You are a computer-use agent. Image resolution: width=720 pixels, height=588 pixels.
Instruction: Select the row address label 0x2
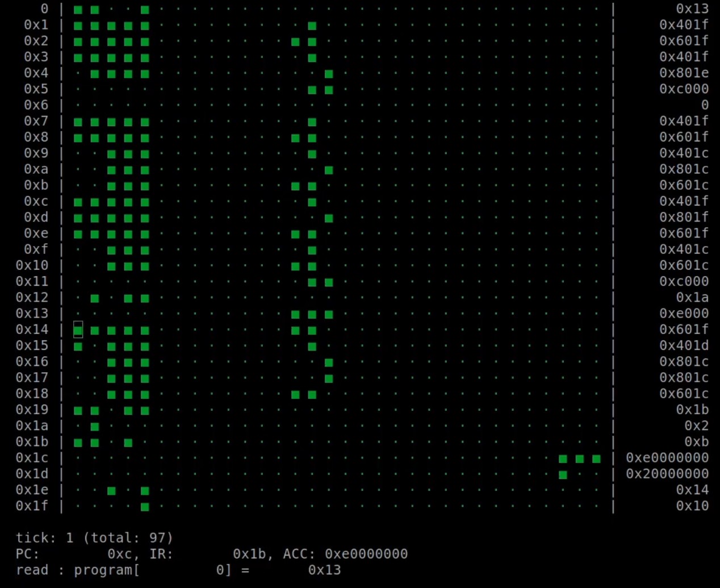click(x=36, y=41)
